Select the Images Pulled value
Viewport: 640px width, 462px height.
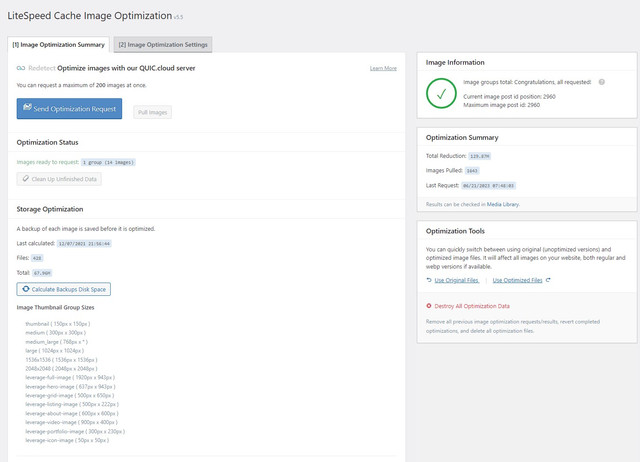[472, 171]
